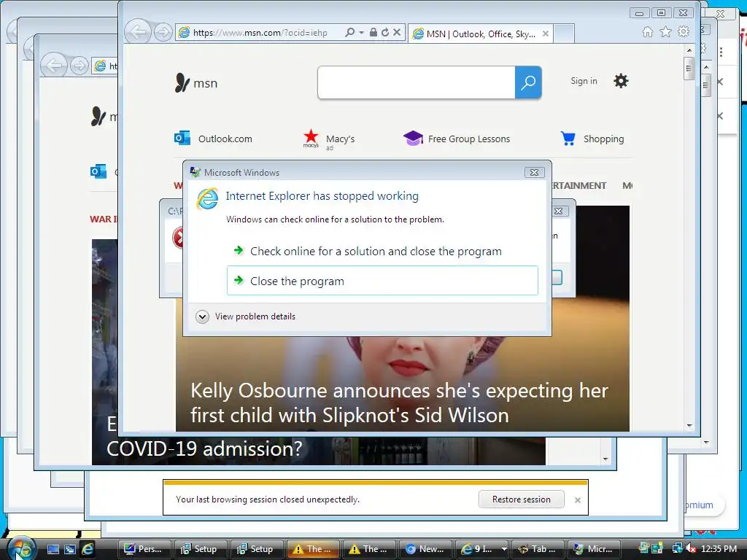Click Back arrow in the second IE window behind
747x560 pixels.
coord(53,65)
